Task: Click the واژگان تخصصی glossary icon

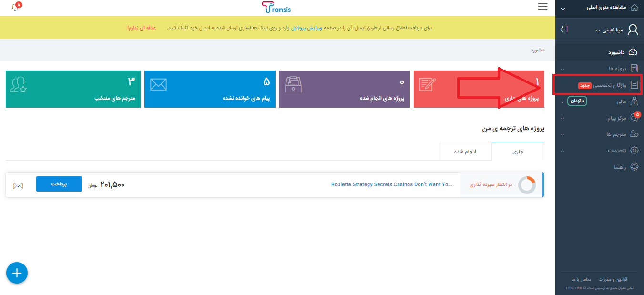Action: click(634, 85)
